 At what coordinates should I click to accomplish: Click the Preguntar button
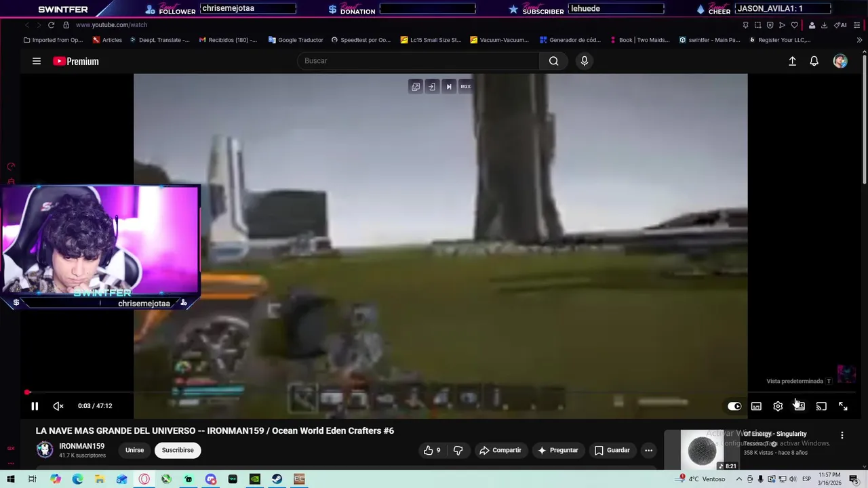558,450
